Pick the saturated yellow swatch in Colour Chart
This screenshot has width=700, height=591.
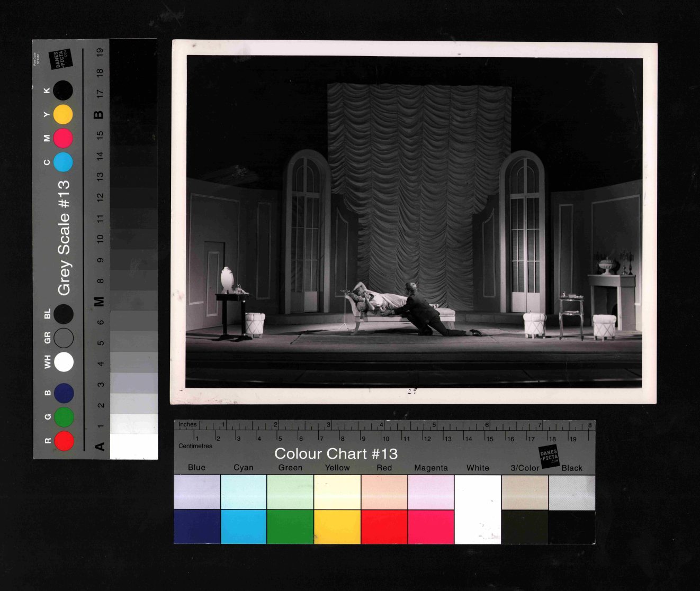337,526
